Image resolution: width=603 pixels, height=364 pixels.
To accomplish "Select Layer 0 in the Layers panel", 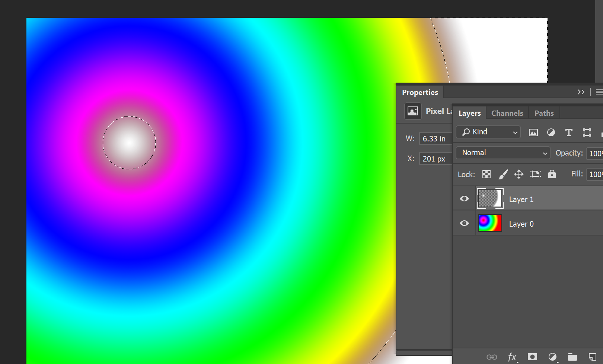I will click(x=529, y=223).
